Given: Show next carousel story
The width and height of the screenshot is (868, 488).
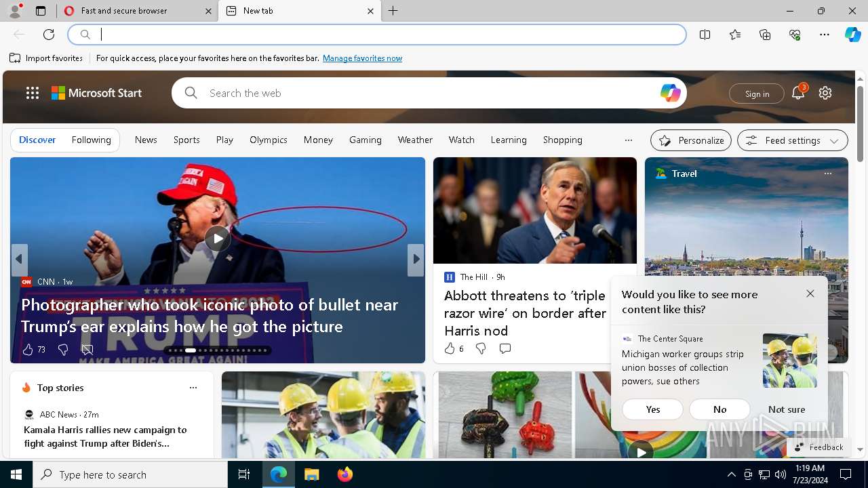Looking at the screenshot, I should [416, 260].
